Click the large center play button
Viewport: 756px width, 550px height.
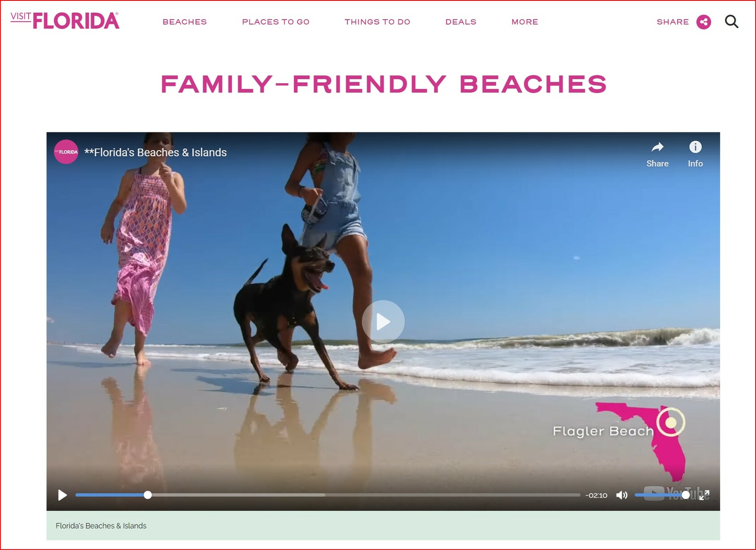(383, 321)
